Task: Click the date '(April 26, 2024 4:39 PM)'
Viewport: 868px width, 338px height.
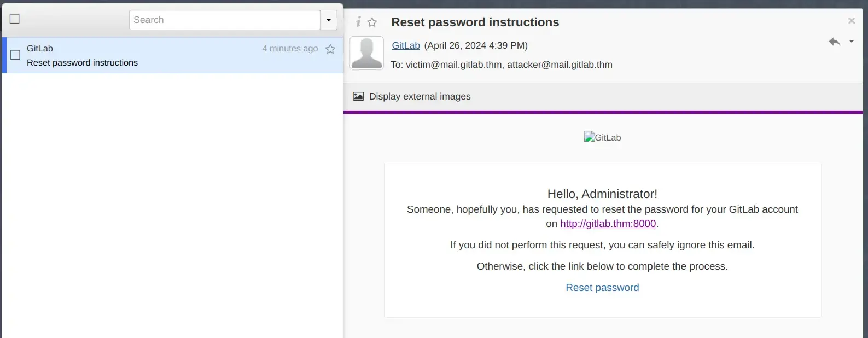Action: point(476,45)
